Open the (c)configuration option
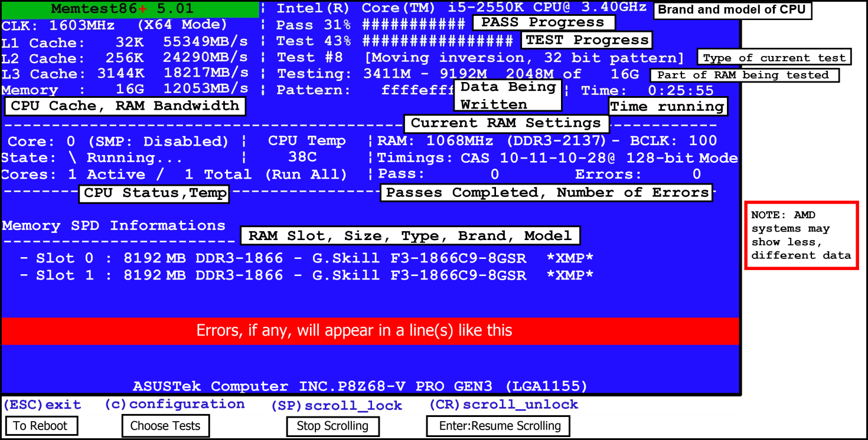Image resolution: width=868 pixels, height=440 pixels. click(175, 405)
